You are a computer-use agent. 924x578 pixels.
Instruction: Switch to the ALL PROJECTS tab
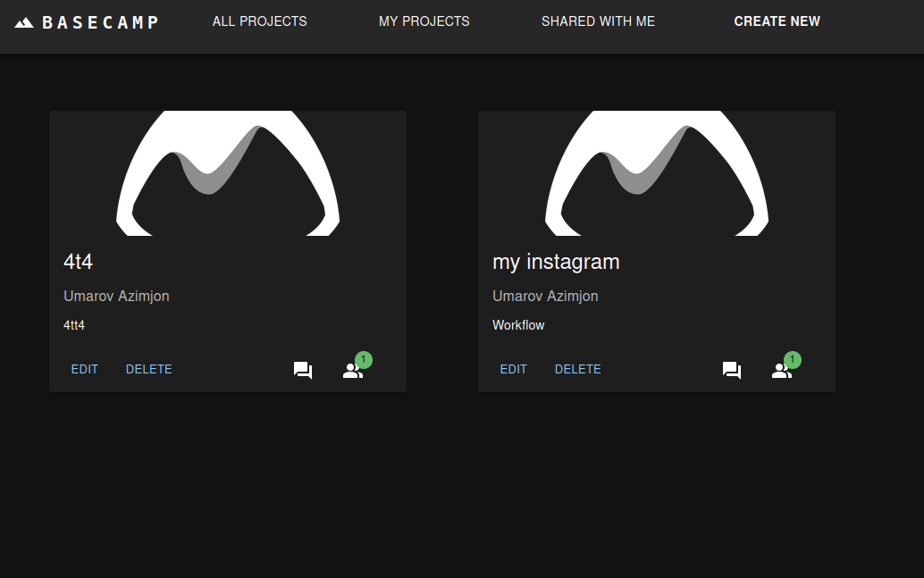(x=259, y=21)
